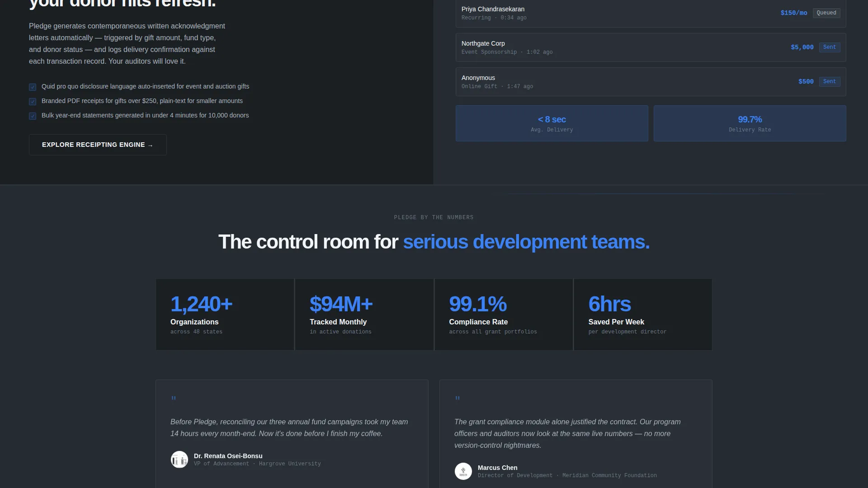The image size is (868, 488).
Task: Click the $5,000 amount
Action: coord(802,47)
